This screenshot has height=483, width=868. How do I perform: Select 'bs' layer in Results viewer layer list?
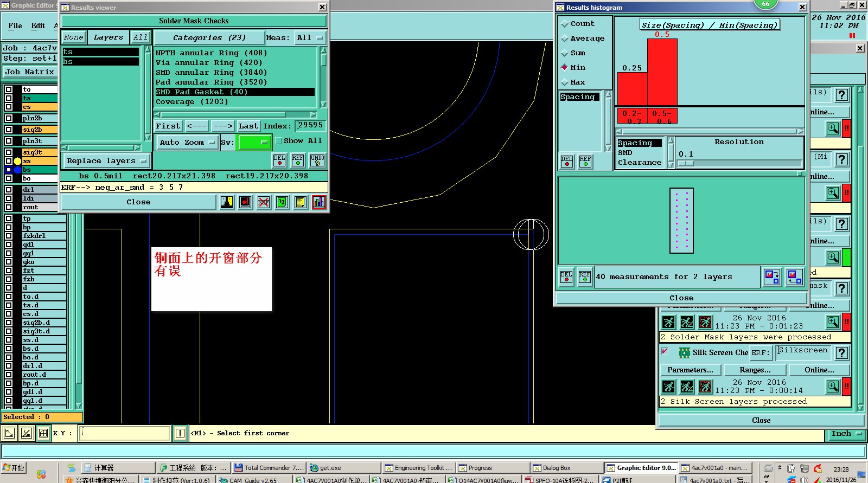(101, 62)
